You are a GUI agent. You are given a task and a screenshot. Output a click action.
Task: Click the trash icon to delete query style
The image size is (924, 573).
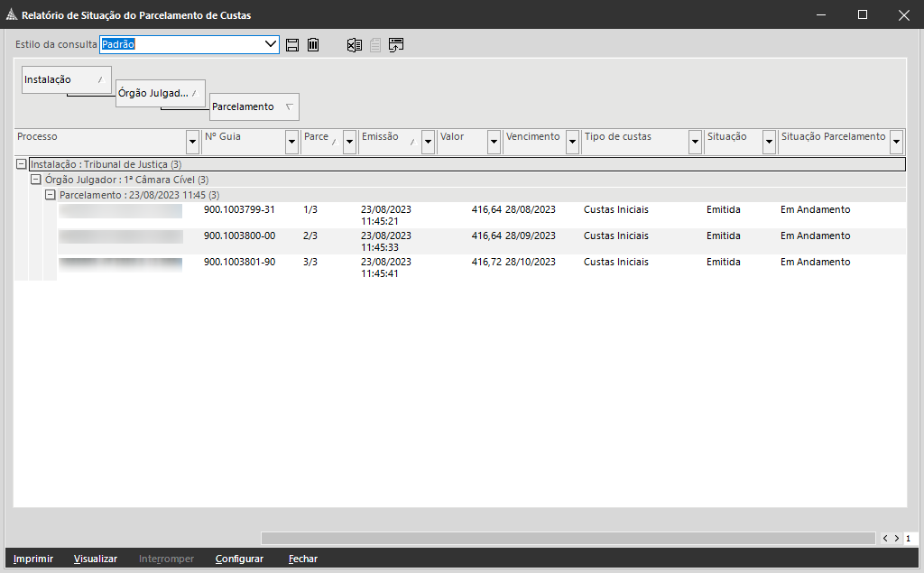(x=313, y=45)
